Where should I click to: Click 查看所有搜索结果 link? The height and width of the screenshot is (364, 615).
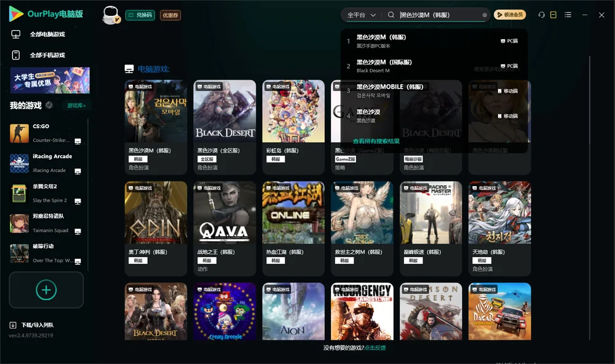pyautogui.click(x=376, y=141)
